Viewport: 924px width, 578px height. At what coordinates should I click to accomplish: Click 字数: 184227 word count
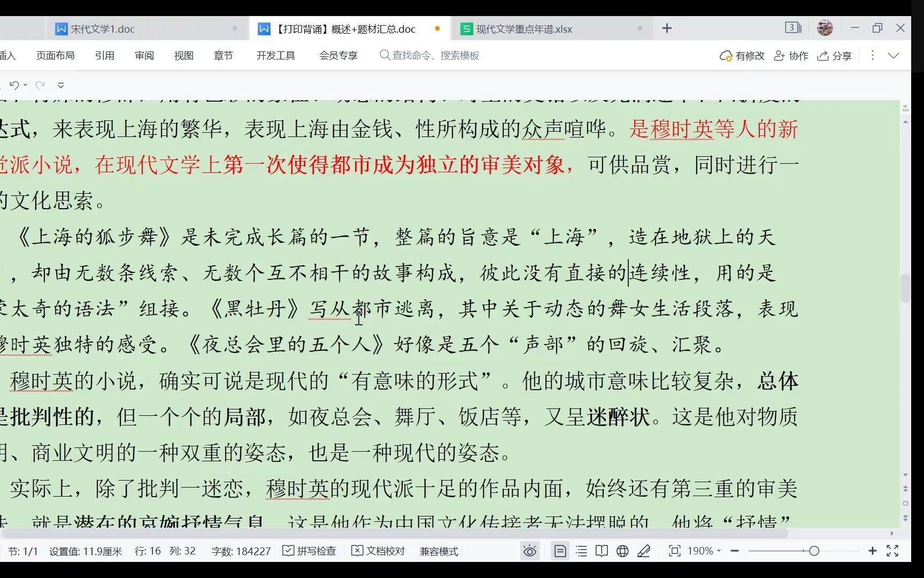(x=241, y=551)
